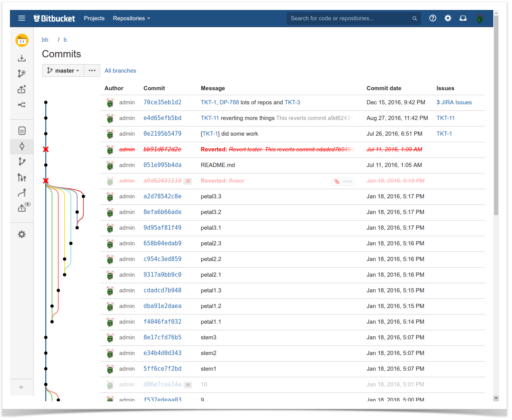The width and height of the screenshot is (512, 420).
Task: Open the master branch selector dropdown
Action: 63,70
